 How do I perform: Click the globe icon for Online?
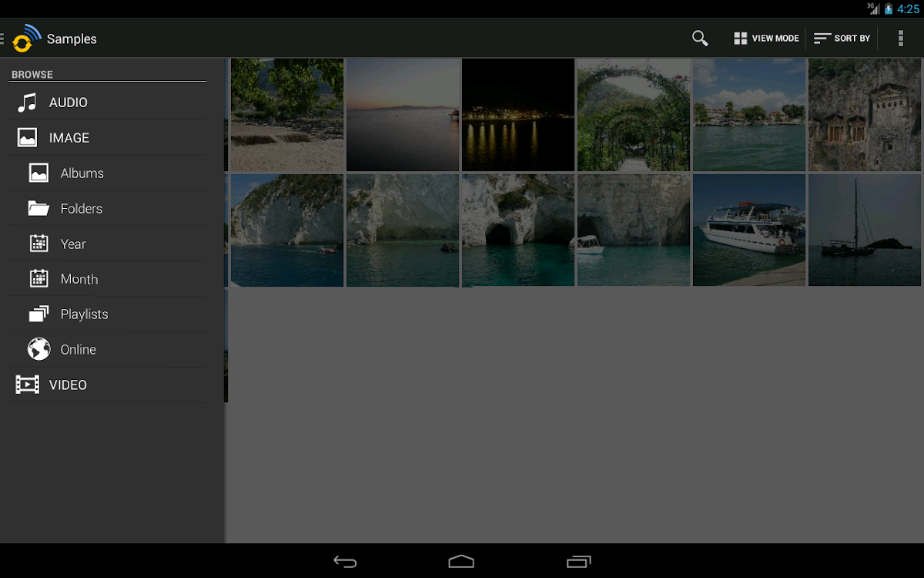(x=38, y=349)
